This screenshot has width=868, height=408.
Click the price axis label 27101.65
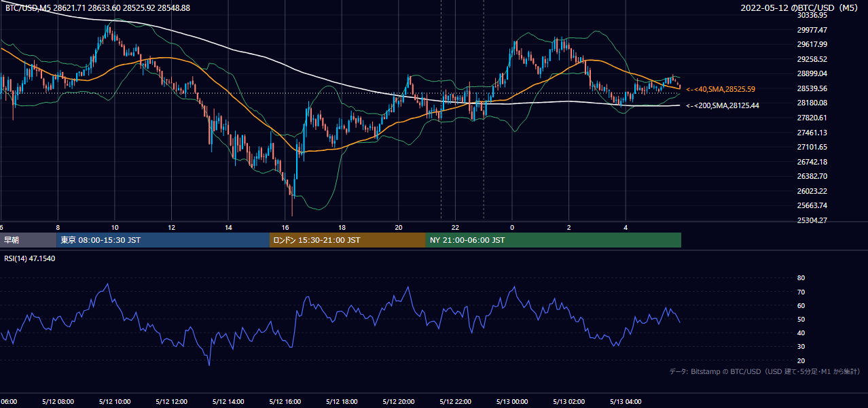click(812, 147)
